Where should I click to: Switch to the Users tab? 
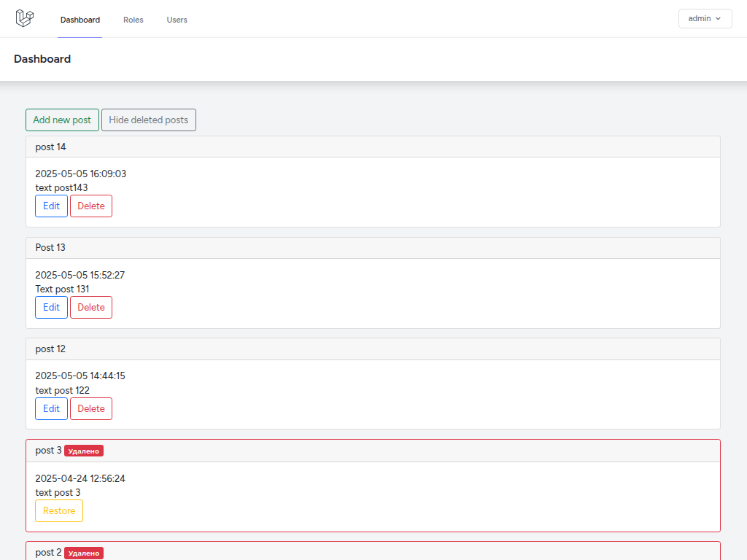pos(177,20)
